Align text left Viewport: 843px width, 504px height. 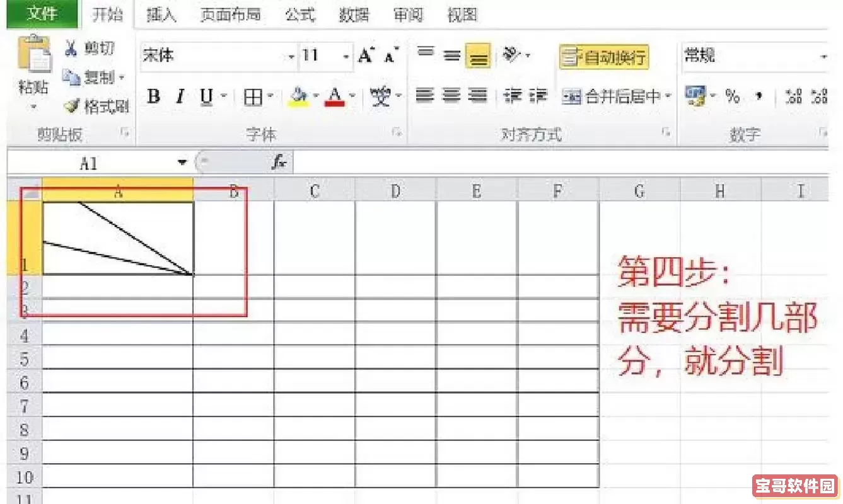pos(426,96)
